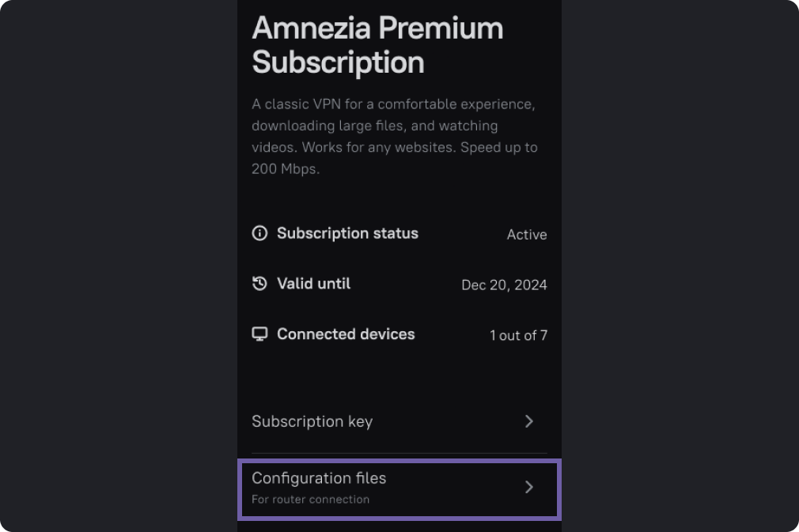
Task: Click the Valid until clock icon
Action: pos(259,284)
